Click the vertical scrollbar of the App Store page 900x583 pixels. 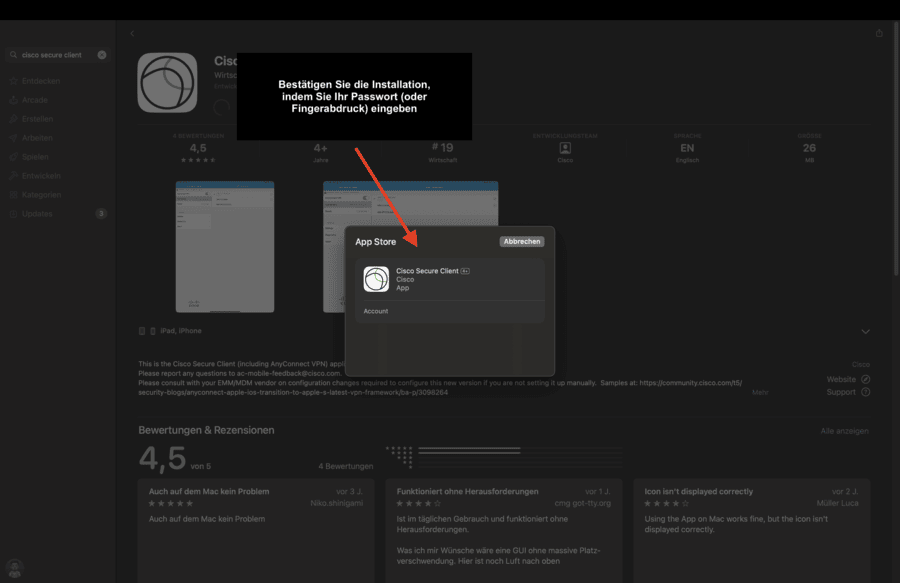[896, 149]
